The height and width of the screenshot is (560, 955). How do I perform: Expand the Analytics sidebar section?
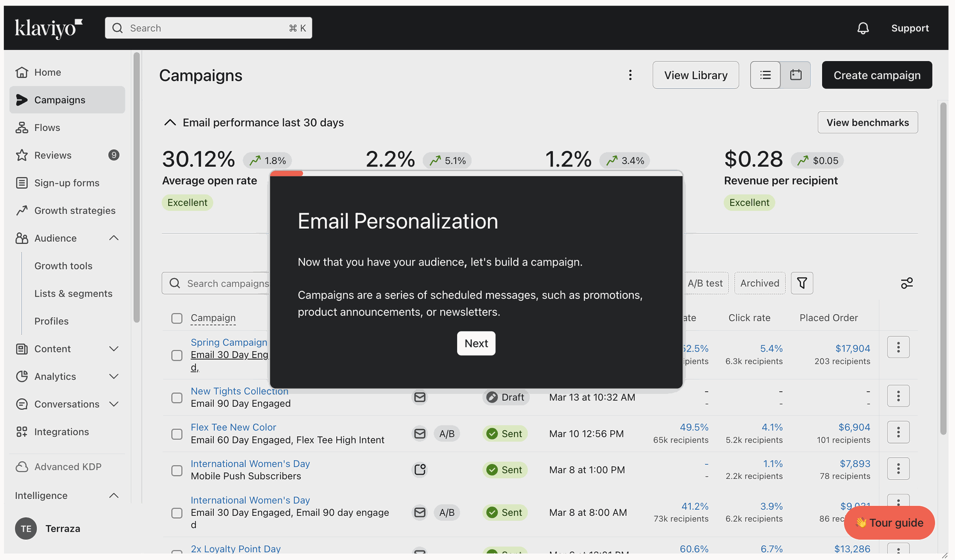coord(114,376)
